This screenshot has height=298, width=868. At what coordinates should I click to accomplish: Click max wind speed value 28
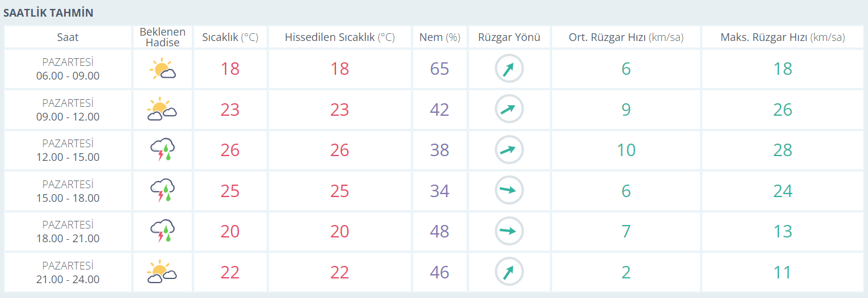coord(783,150)
